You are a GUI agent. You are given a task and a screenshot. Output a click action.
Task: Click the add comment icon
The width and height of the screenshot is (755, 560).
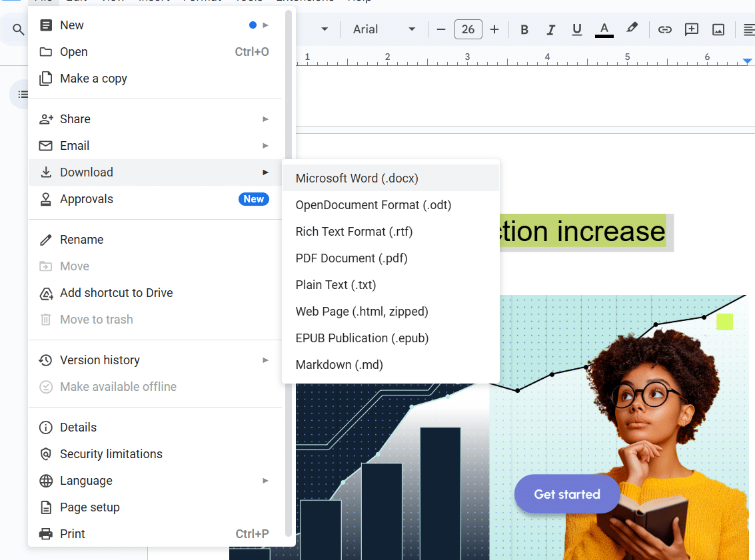coord(692,30)
